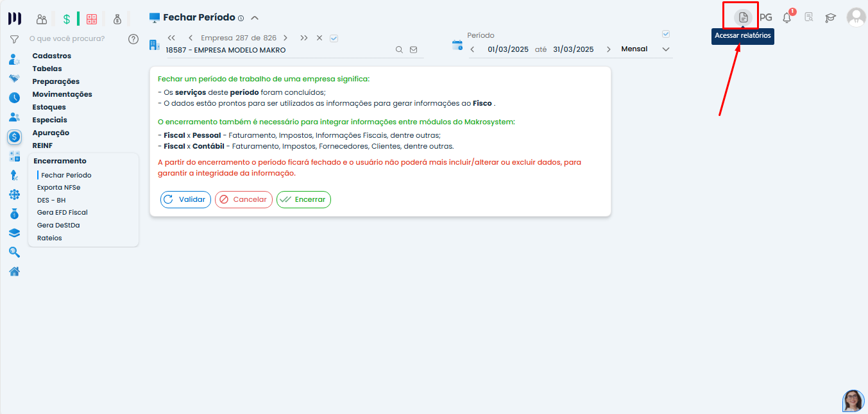Go to next company arrow
This screenshot has width=868, height=414.
(x=285, y=38)
